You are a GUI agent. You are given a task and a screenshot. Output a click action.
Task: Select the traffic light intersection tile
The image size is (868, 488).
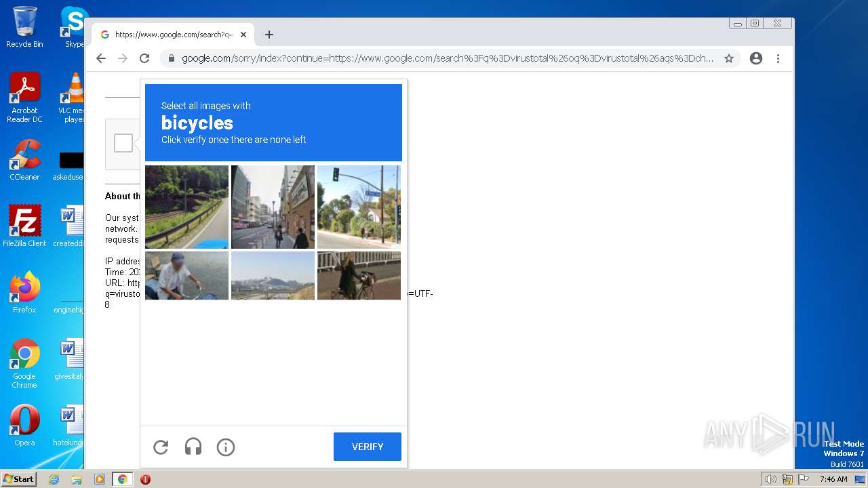click(359, 207)
